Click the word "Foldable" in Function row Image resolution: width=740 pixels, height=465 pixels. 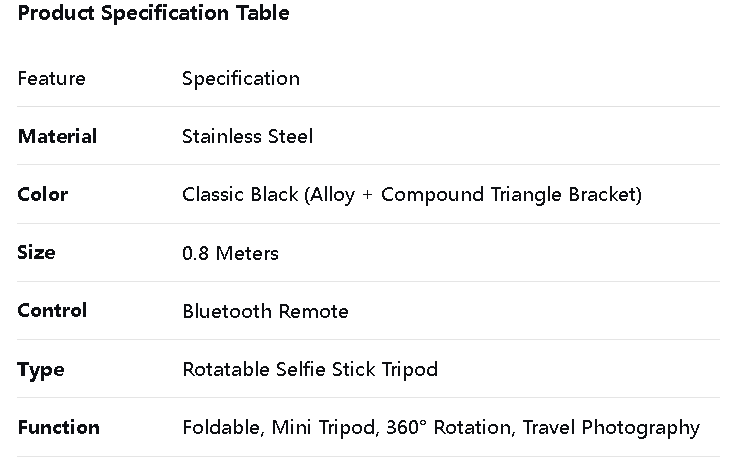222,427
